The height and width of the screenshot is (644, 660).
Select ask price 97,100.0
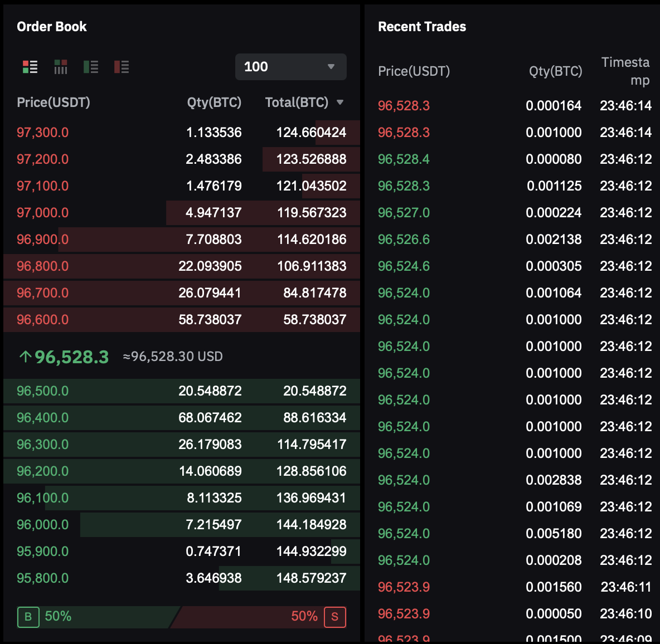tap(42, 186)
